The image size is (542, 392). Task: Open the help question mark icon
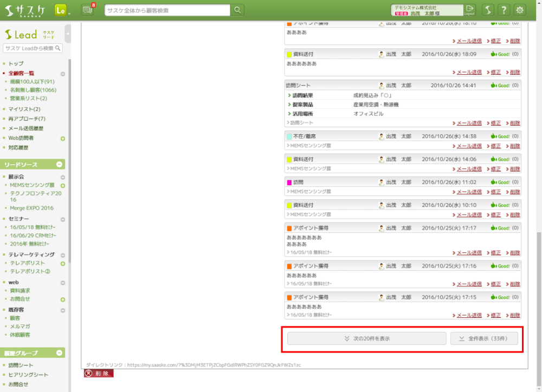[x=504, y=10]
